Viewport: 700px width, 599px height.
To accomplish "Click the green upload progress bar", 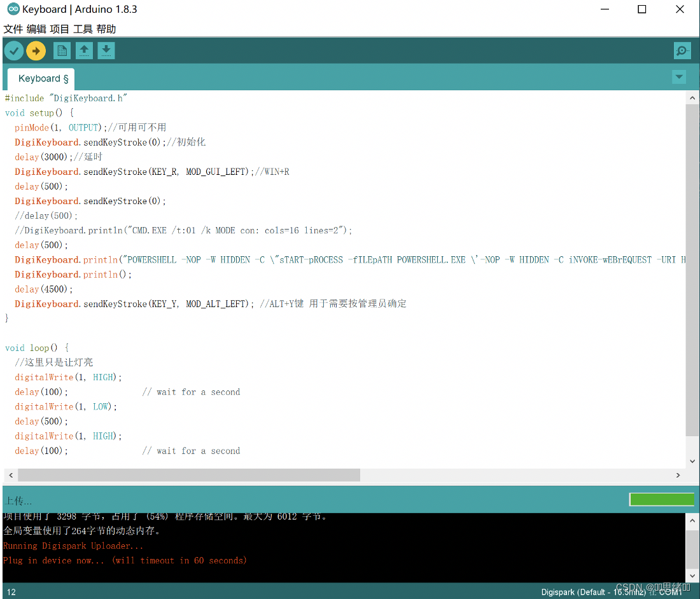I will (662, 500).
